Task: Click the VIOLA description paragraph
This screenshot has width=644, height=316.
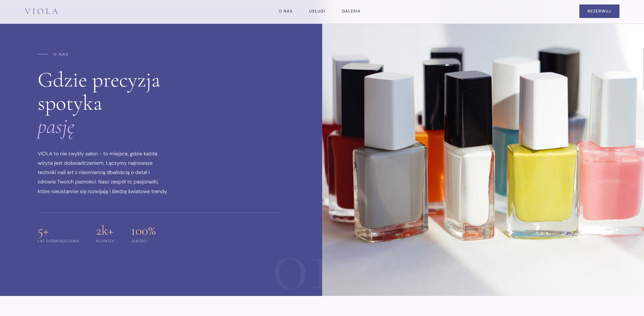Action: click(x=103, y=172)
